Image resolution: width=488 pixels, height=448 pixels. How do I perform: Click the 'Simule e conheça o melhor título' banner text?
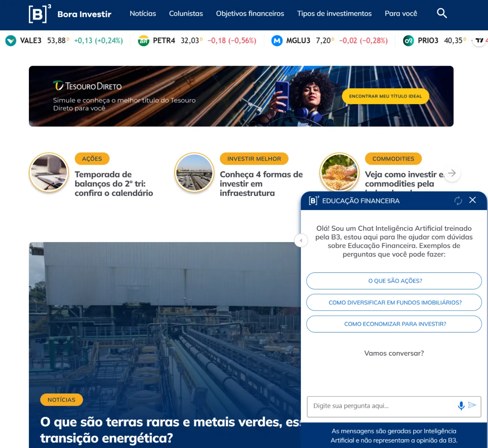coord(124,104)
